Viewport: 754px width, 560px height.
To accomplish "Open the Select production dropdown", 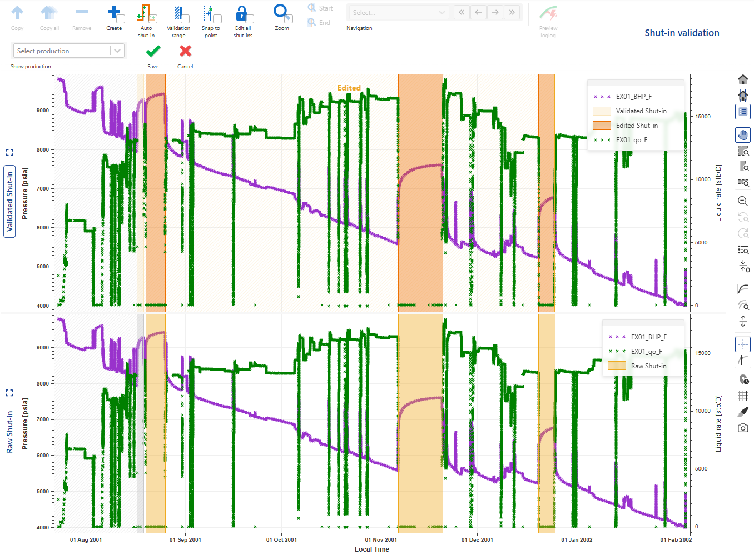I will [68, 51].
